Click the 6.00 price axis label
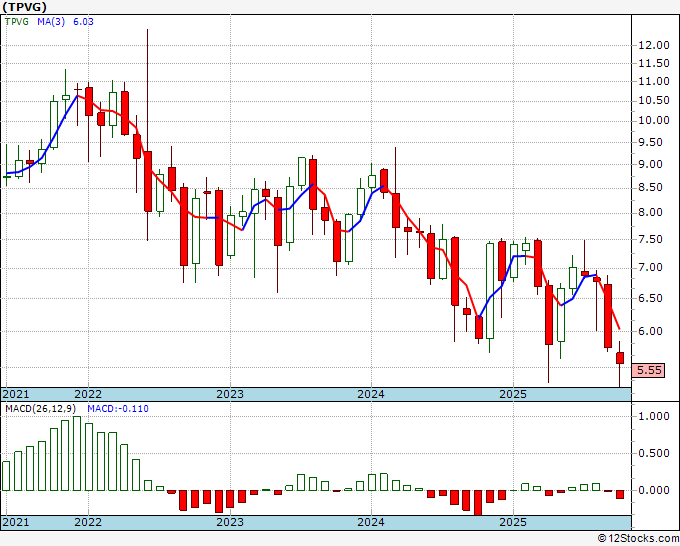 pos(650,331)
